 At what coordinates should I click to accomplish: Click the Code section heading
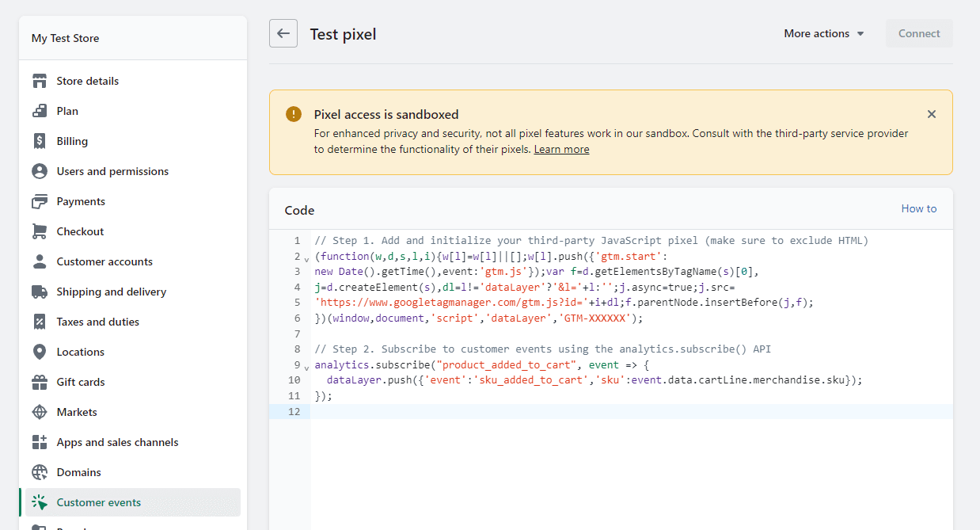pos(299,210)
